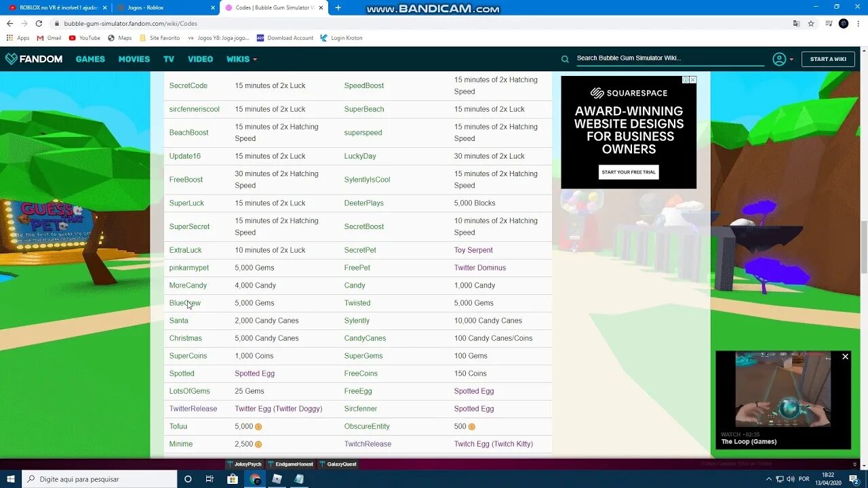
Task: Click the Chrome icon on the taskbar
Action: [x=255, y=479]
